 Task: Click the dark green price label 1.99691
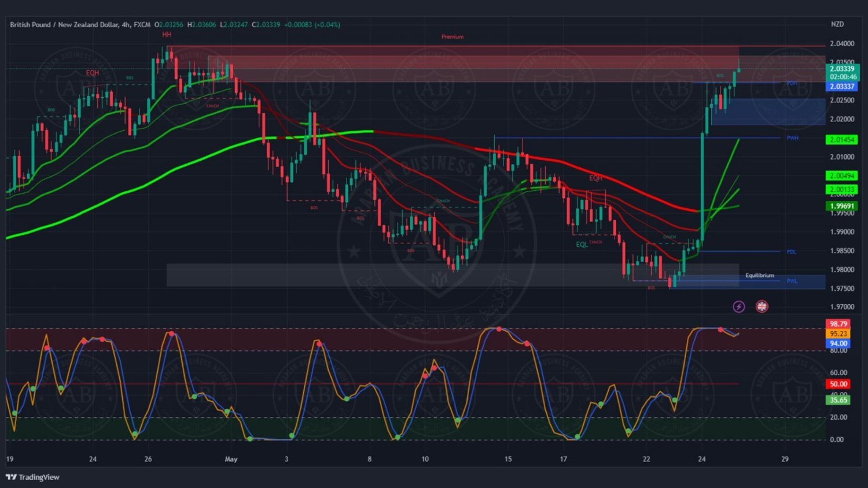point(842,206)
